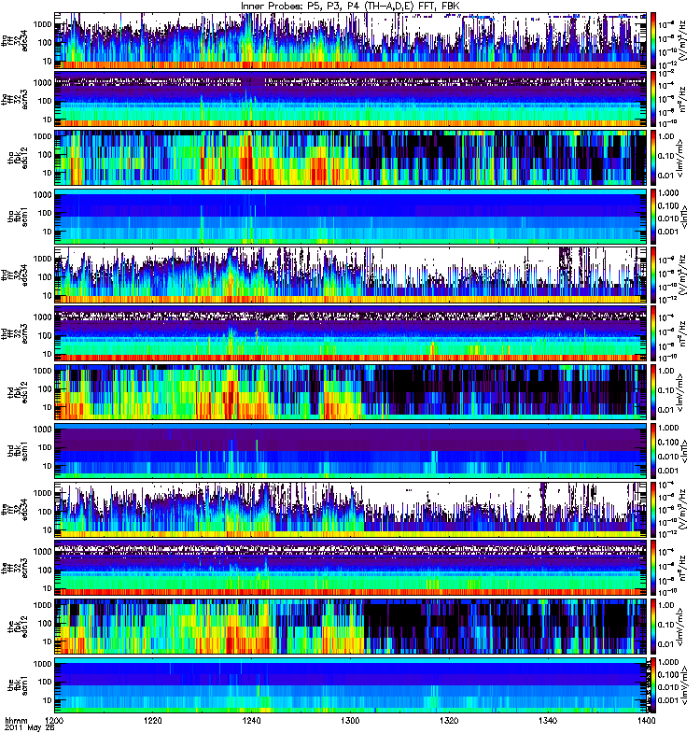This screenshot has height=747, width=700.
Task: Click the tha fbk scm1 filter bank panel
Action: [351, 217]
